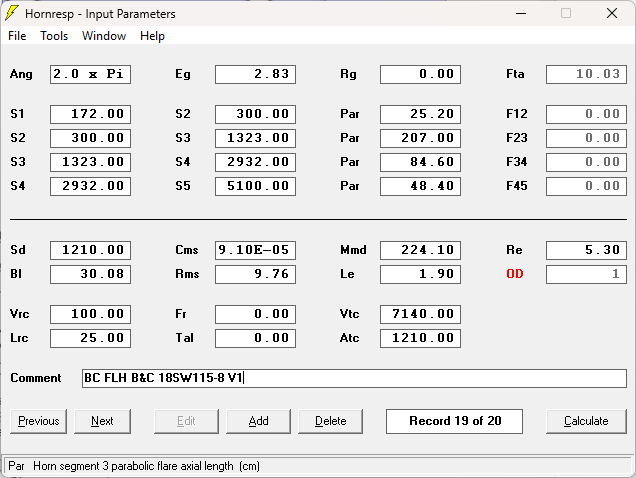Click the Fr field
The image size is (636, 478).
coord(256,314)
